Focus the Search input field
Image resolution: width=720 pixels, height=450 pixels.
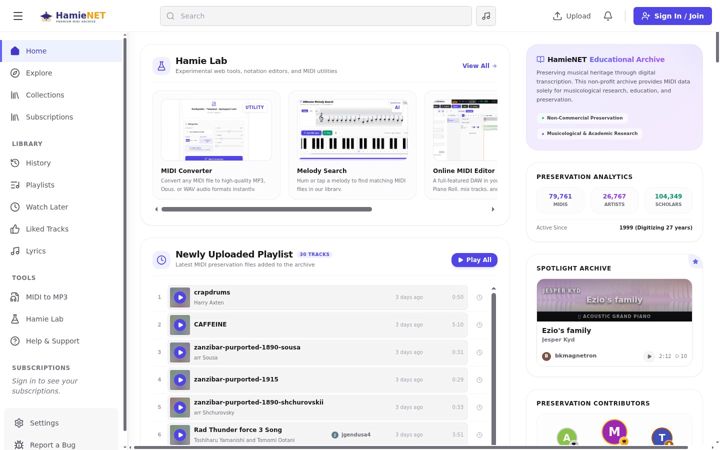click(316, 16)
